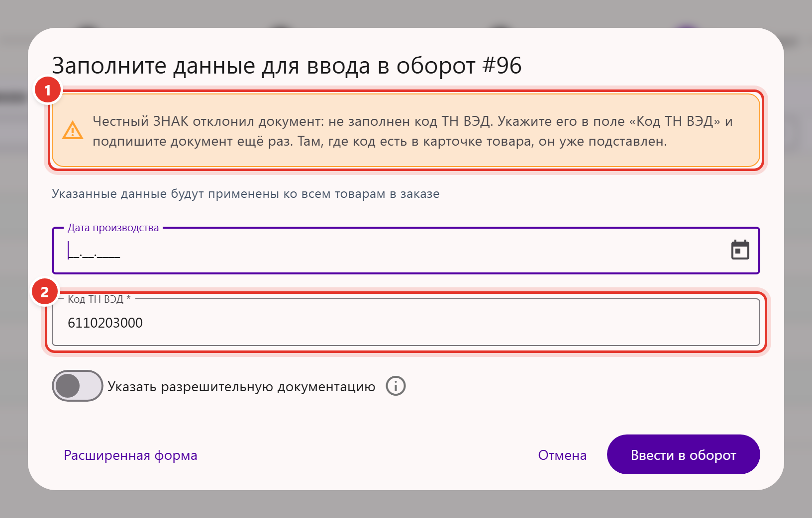
Task: Click the dialog title 'Заполните данные для ввода в оборот #96'
Action: [x=287, y=66]
